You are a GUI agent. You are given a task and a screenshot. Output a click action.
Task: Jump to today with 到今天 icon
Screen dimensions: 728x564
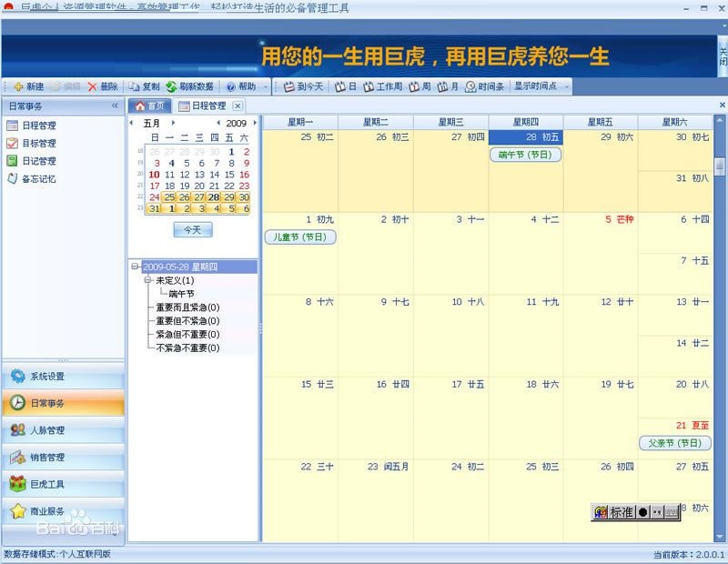(x=289, y=86)
